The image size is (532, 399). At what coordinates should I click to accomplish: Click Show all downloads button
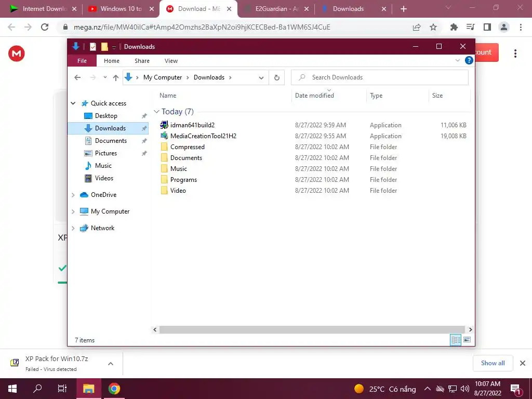493,363
